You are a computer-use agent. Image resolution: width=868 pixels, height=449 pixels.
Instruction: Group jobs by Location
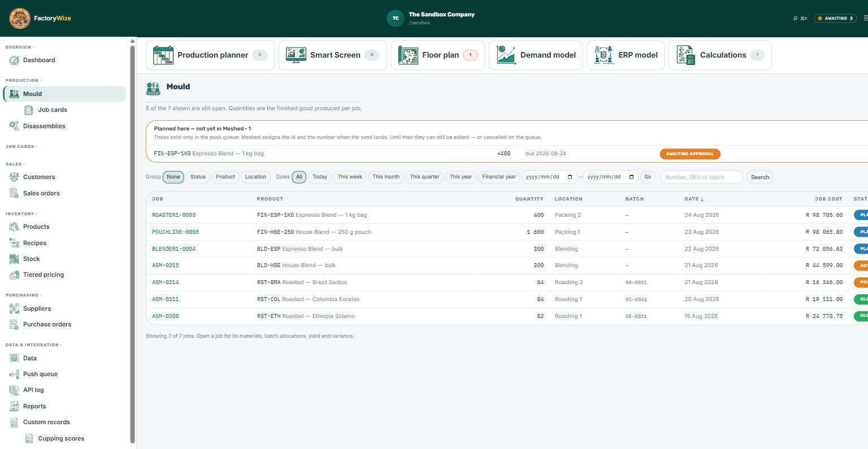(255, 177)
